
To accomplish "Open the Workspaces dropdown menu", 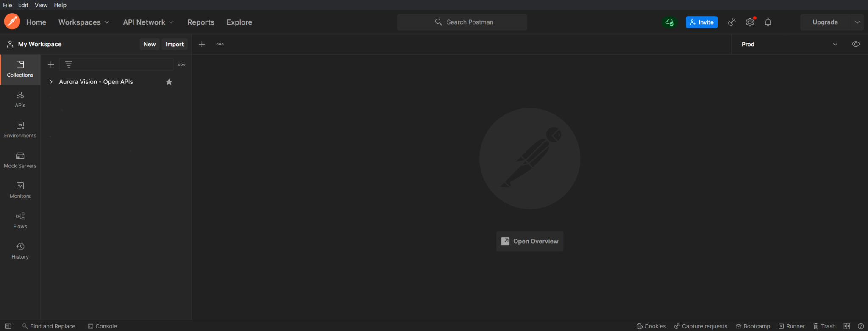I will click(x=83, y=22).
